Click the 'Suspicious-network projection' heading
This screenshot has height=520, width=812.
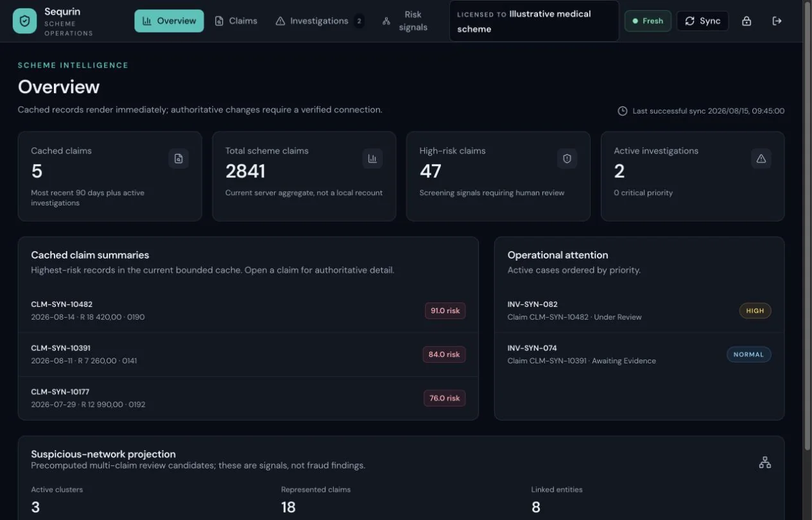pos(103,454)
